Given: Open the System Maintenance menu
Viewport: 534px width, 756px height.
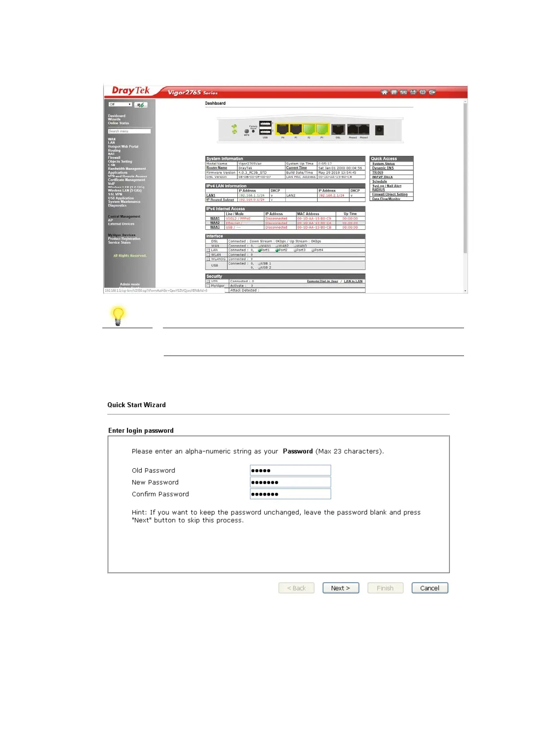Looking at the screenshot, I should click(x=124, y=202).
